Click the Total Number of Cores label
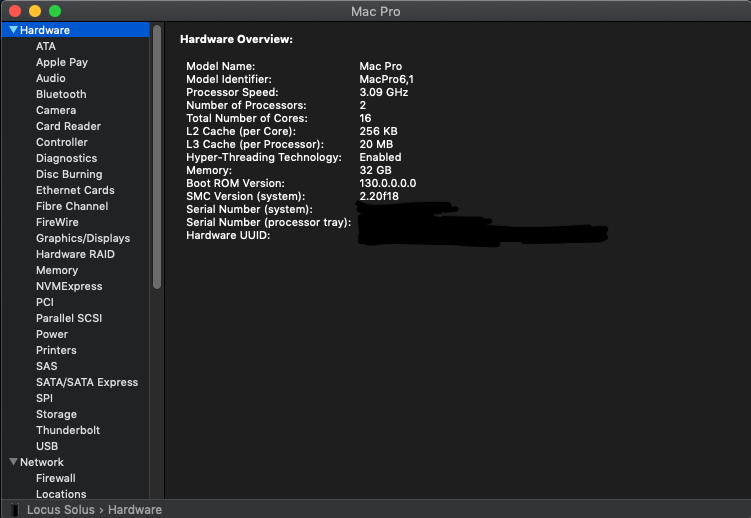Screen dimensions: 751x518 pyautogui.click(x=247, y=118)
